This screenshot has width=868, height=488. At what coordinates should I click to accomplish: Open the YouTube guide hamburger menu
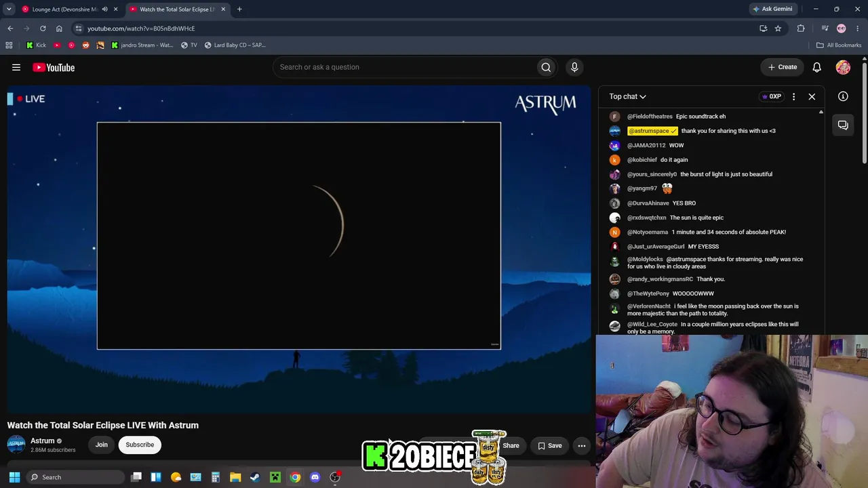16,67
